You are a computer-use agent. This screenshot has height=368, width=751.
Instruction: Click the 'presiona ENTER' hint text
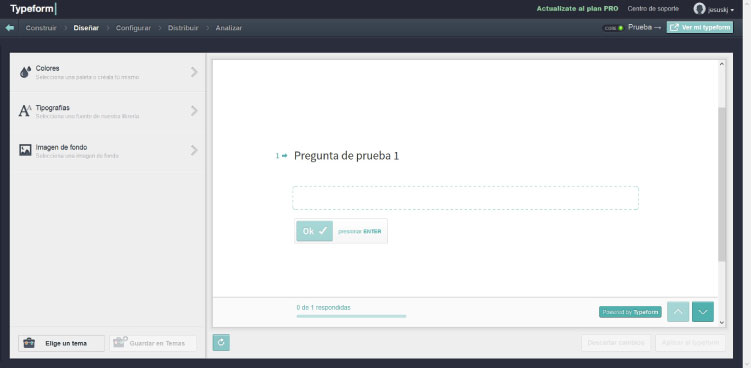coord(360,231)
